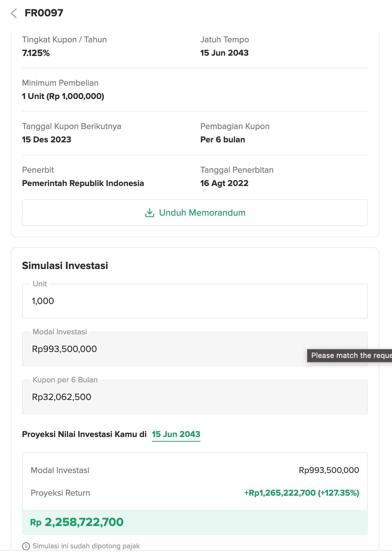The height and width of the screenshot is (556, 392).
Task: Click into the Unit input field
Action: (x=195, y=301)
